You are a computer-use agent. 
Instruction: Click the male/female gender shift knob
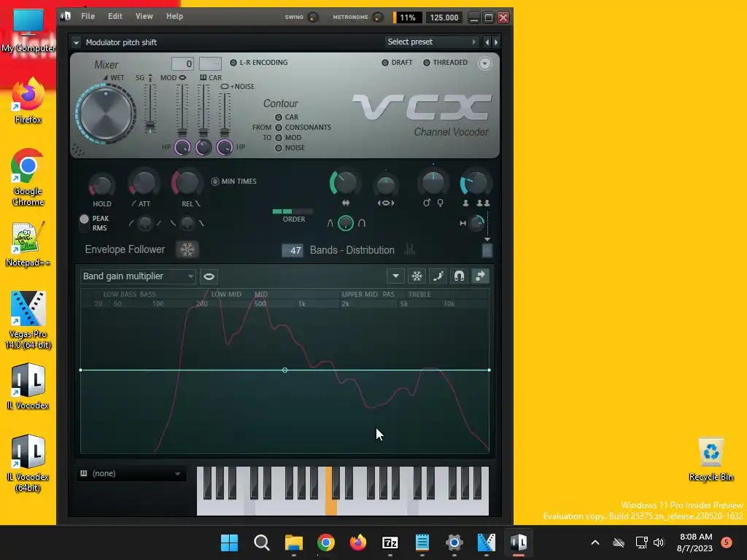pyautogui.click(x=433, y=183)
